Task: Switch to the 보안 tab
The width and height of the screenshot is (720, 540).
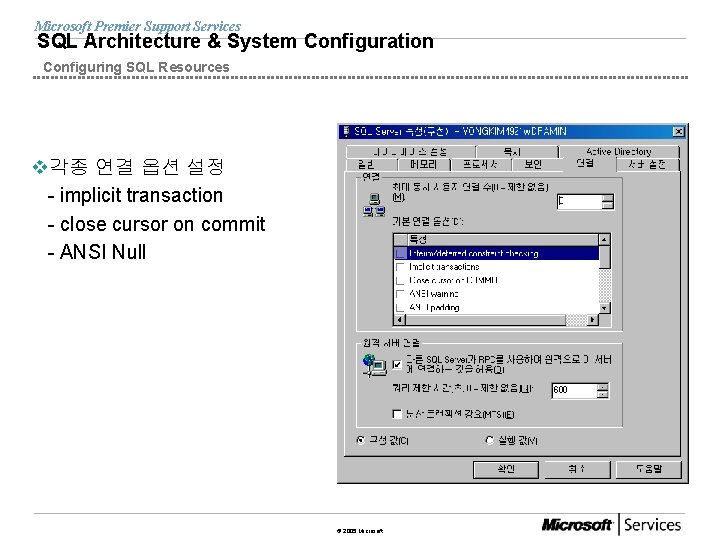Action: pyautogui.click(x=533, y=164)
